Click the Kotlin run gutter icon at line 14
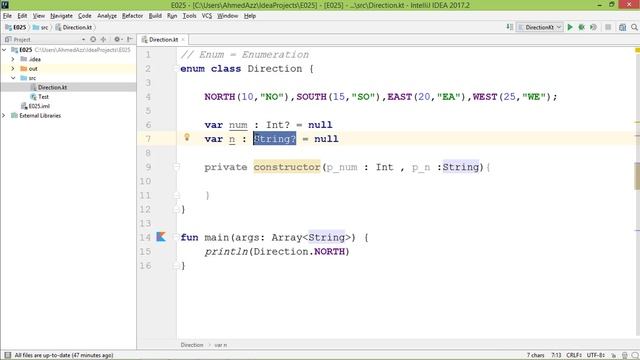This screenshot has height=360, width=640. point(161,237)
